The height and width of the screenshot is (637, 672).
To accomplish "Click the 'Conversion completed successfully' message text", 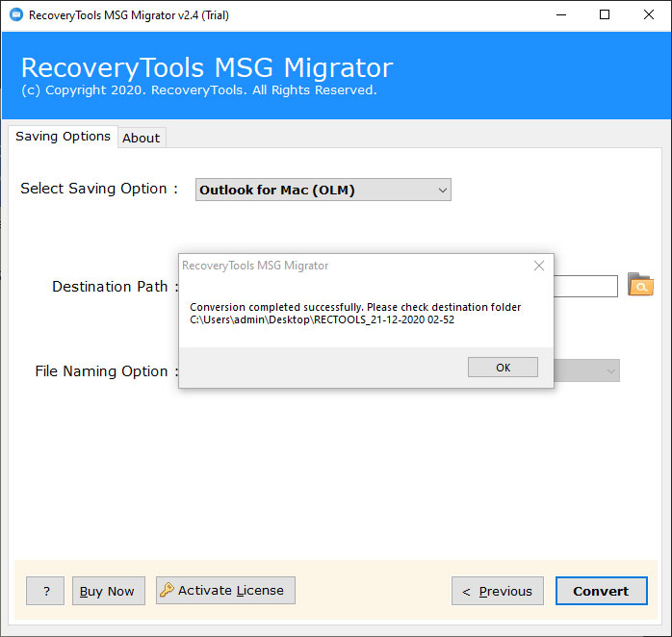I will pyautogui.click(x=355, y=307).
